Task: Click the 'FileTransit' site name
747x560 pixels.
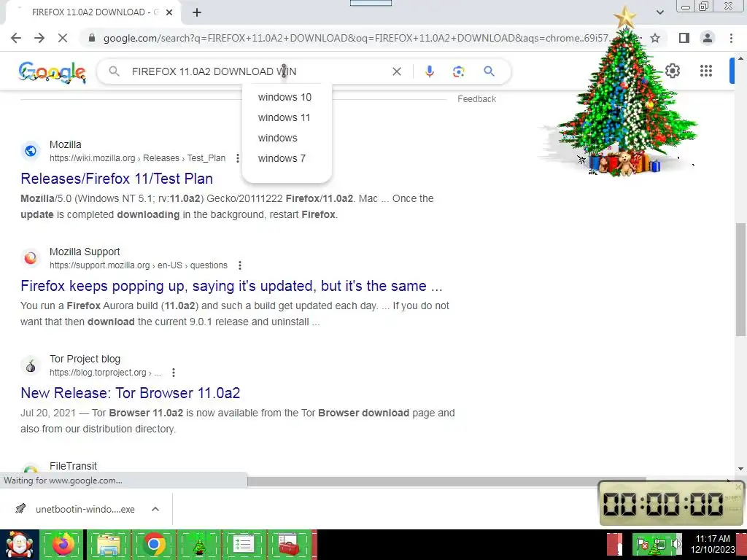Action: coord(73,466)
